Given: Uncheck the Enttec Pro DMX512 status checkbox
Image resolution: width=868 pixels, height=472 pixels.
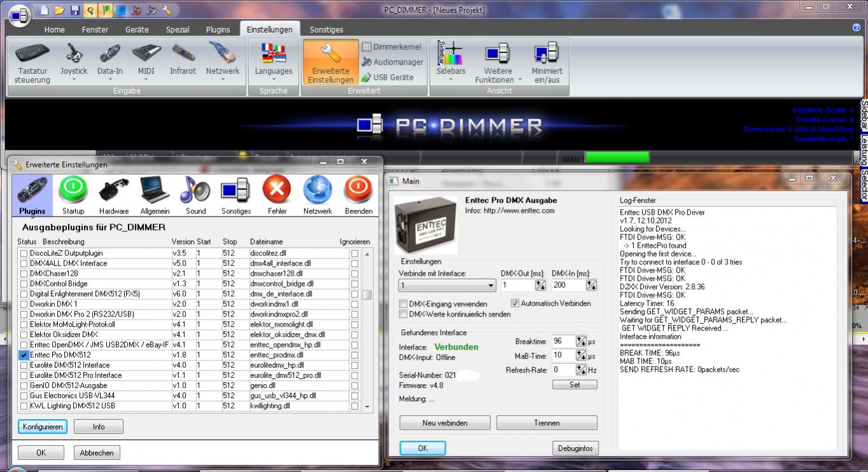Looking at the screenshot, I should [x=24, y=355].
